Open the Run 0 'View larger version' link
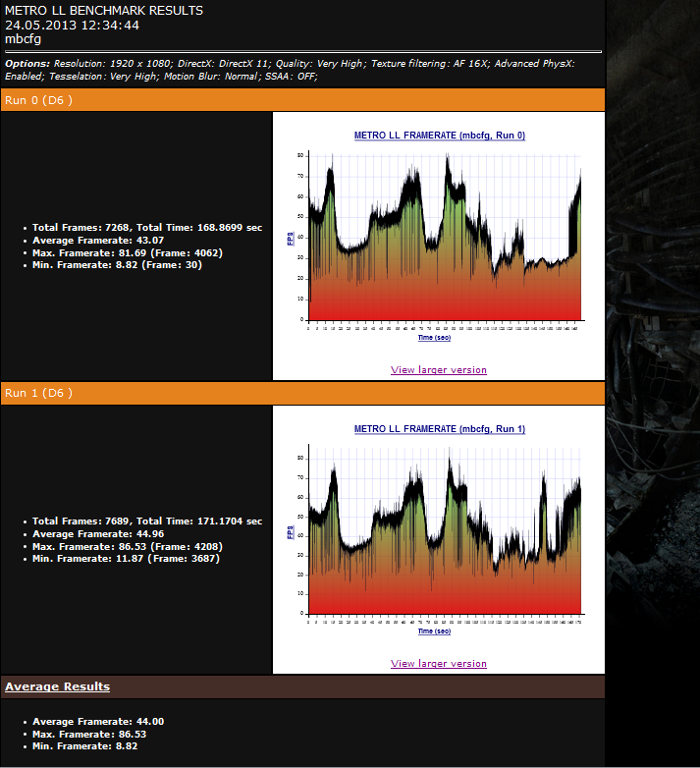The height and width of the screenshot is (768, 700). (x=439, y=370)
